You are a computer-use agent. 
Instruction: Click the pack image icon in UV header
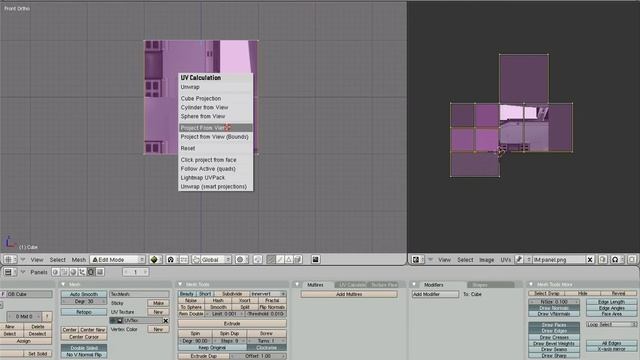point(603,260)
